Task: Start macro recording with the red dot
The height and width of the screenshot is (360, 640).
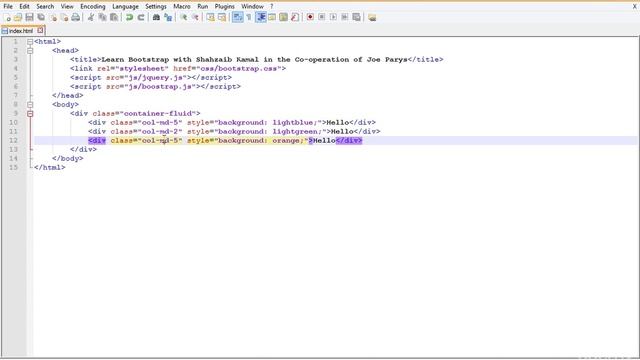Action: pyautogui.click(x=310, y=17)
